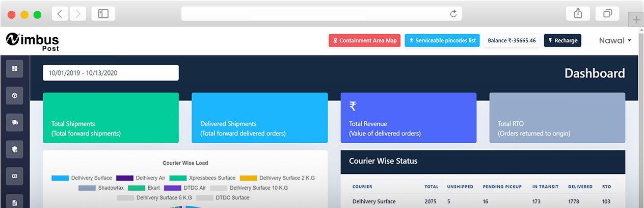The width and height of the screenshot is (644, 208).
Task: Click the PENDING PICKUP column header
Action: (503, 187)
